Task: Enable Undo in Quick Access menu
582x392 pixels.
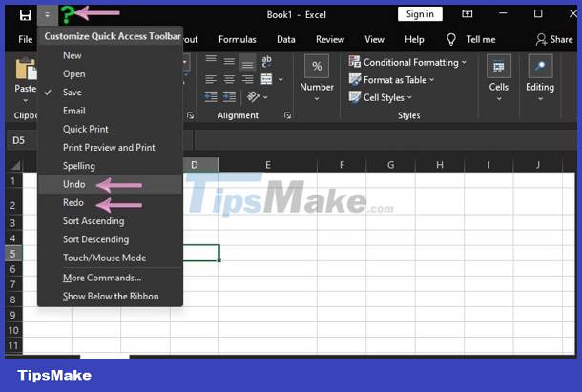Action: pos(110,184)
